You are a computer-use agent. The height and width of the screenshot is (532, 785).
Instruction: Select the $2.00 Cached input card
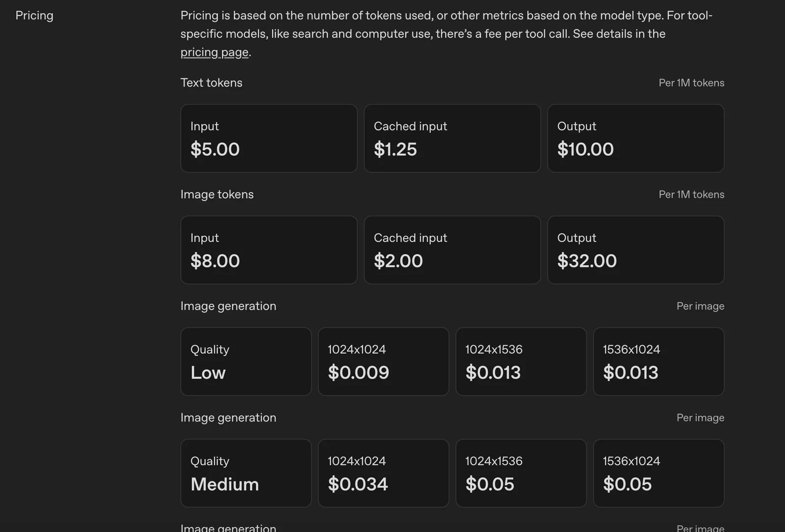click(452, 250)
